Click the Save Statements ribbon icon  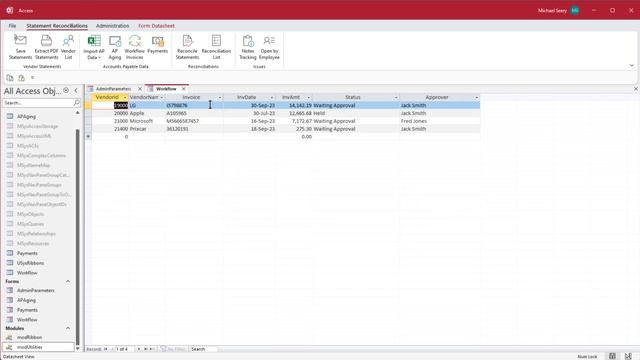(x=20, y=47)
